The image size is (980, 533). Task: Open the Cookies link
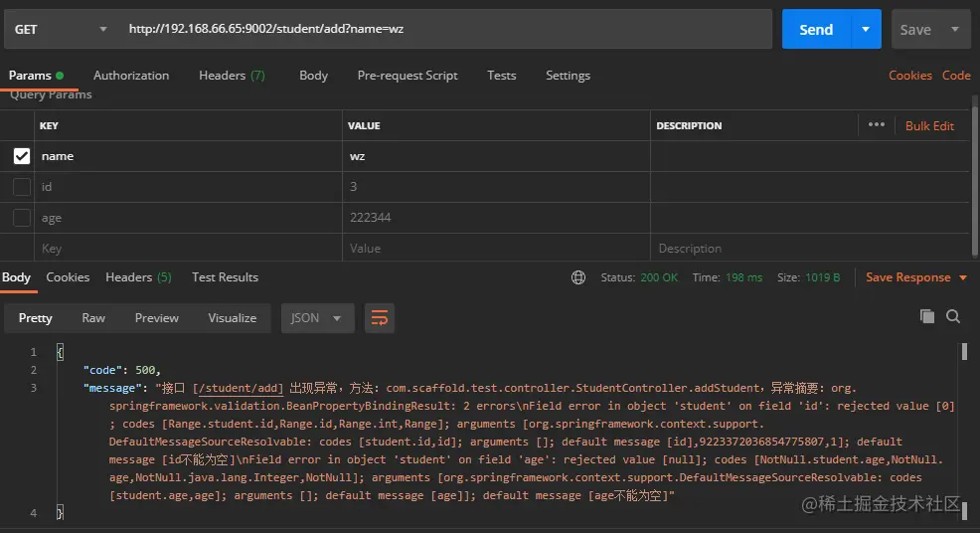[x=909, y=76]
